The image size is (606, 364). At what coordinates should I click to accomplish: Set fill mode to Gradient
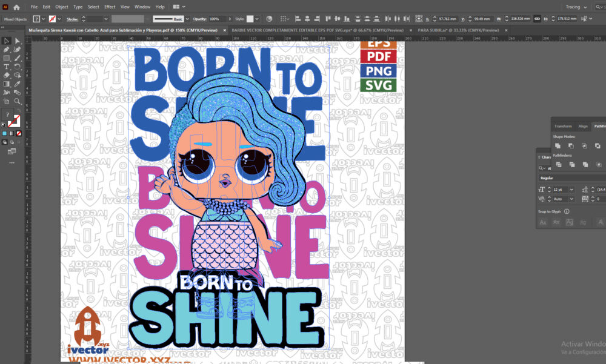(12, 133)
